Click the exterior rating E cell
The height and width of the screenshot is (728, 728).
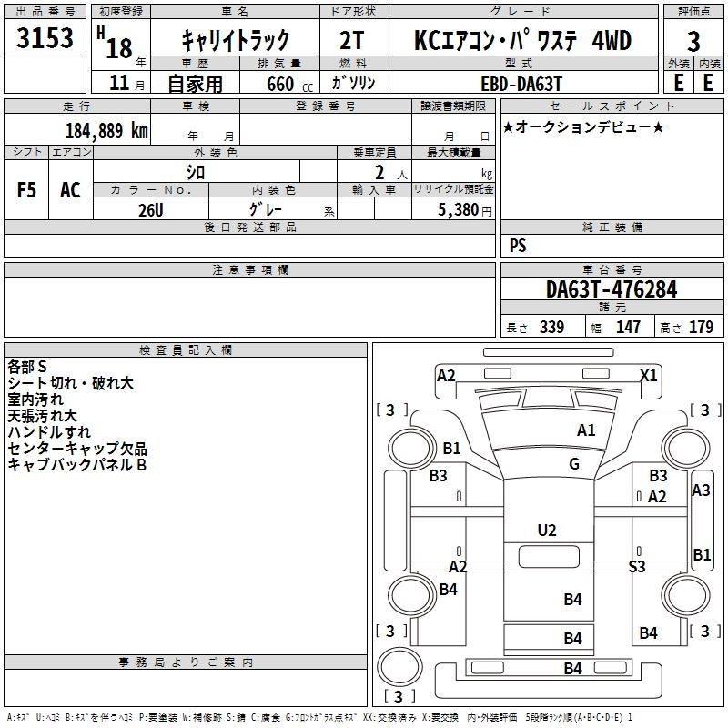pos(678,83)
